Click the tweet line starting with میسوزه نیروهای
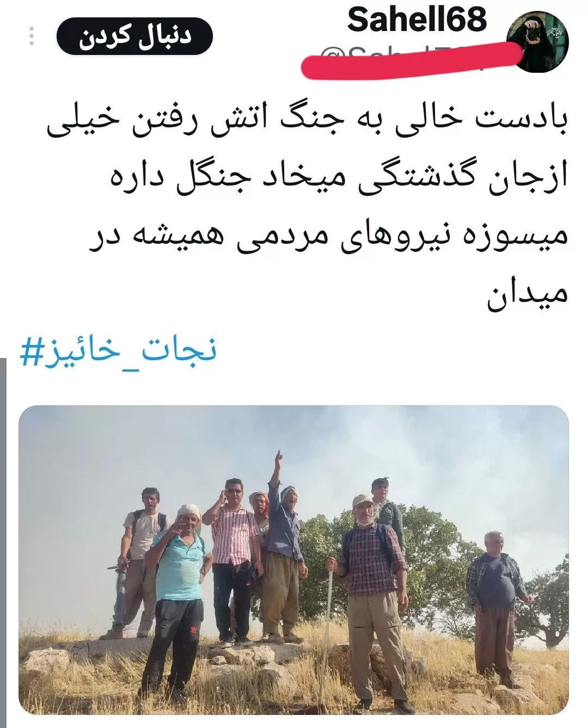Viewport: 588px width, 728px height. (x=328, y=235)
